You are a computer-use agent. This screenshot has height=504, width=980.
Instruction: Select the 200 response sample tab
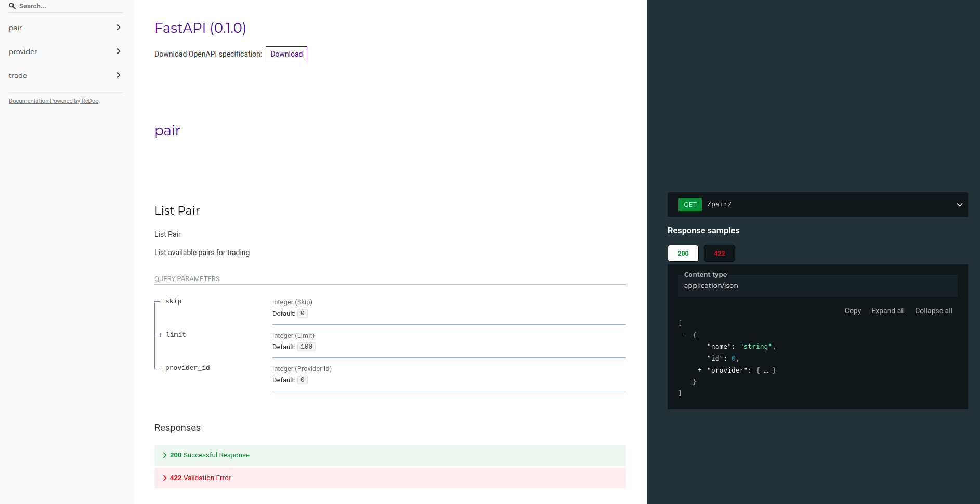pos(683,254)
